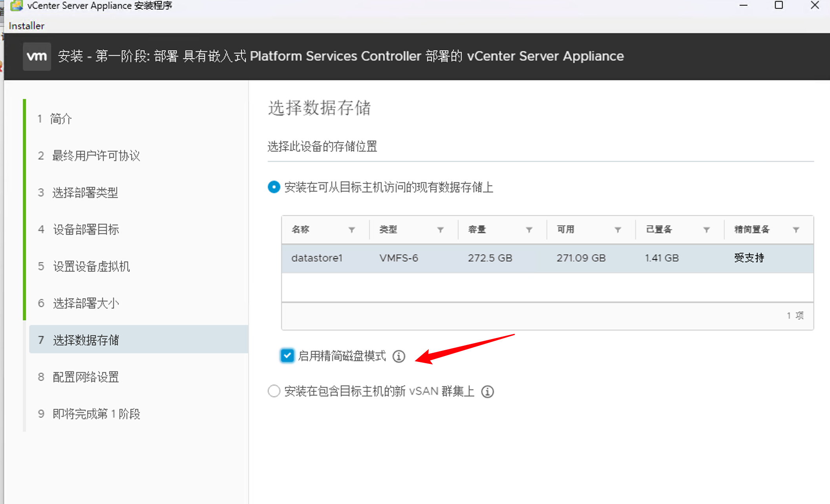Go to step 1 简介
This screenshot has width=830, height=504.
click(55, 119)
